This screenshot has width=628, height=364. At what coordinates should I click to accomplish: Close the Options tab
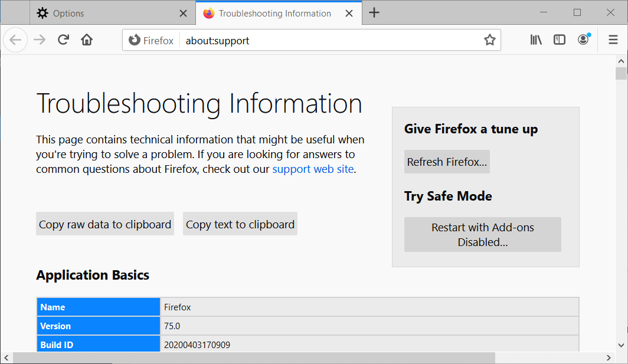(x=183, y=13)
